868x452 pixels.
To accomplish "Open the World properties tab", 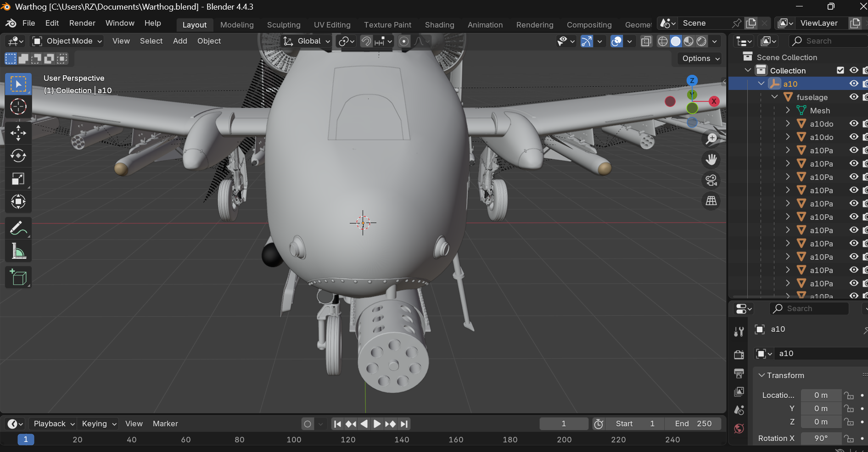I will tap(739, 429).
